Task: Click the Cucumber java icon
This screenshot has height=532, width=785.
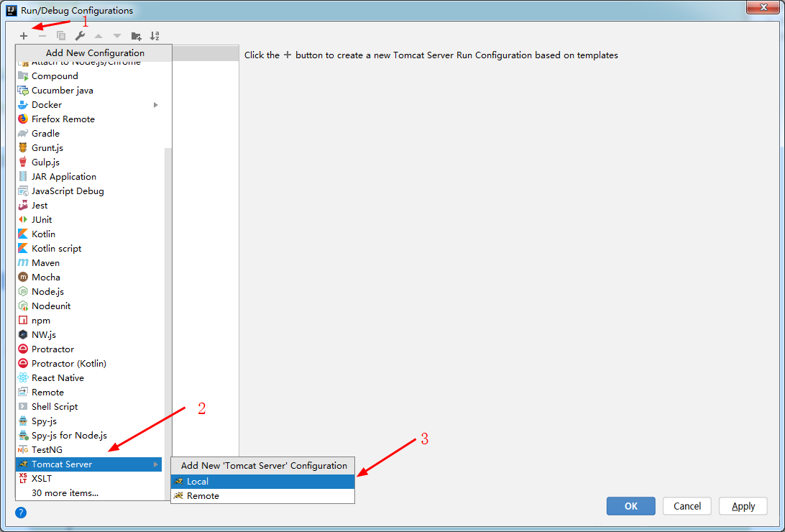Action: (x=23, y=91)
